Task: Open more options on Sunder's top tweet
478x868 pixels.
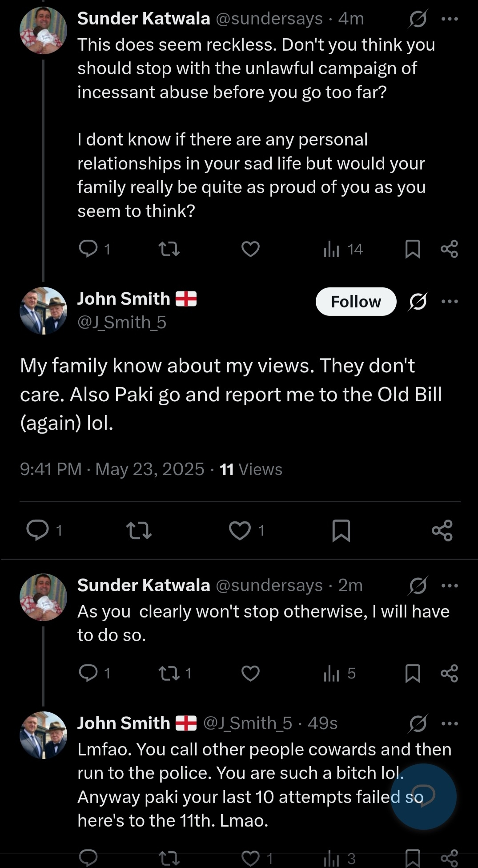Action: click(x=450, y=19)
